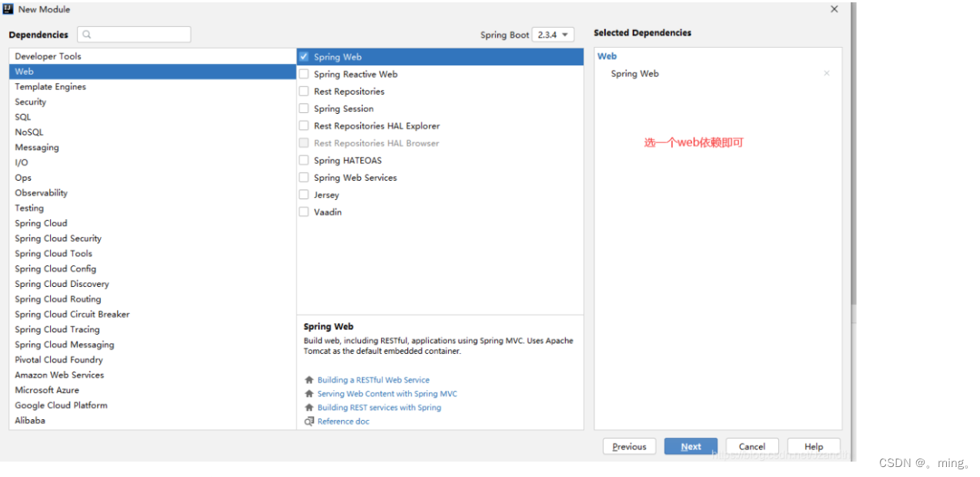Click the IntelliJ logo icon in title bar
This screenshot has width=980, height=477.
click(x=8, y=9)
